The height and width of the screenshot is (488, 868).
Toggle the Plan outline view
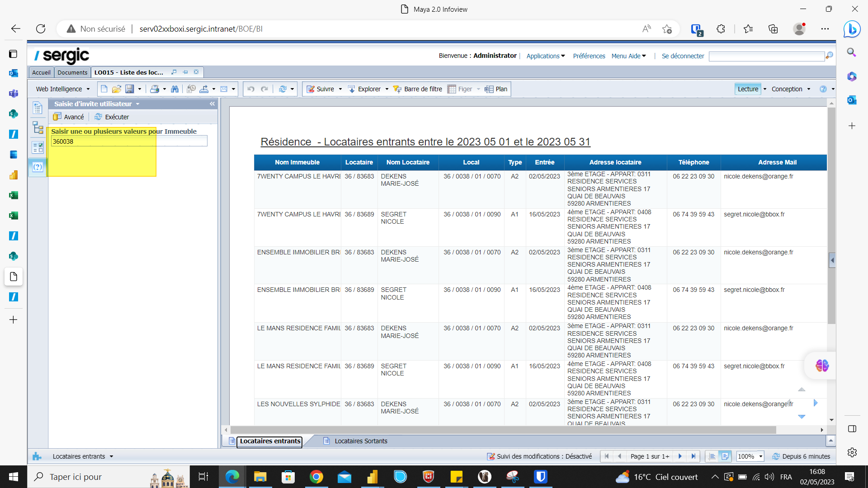496,89
